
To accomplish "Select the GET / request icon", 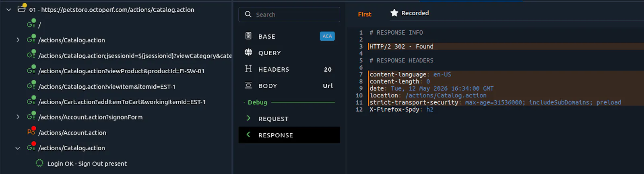I will (31, 24).
